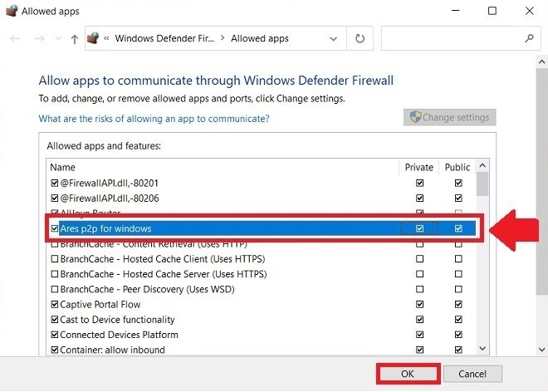Select Captive Portal Flow row text
The width and height of the screenshot is (548, 392).
(x=100, y=304)
